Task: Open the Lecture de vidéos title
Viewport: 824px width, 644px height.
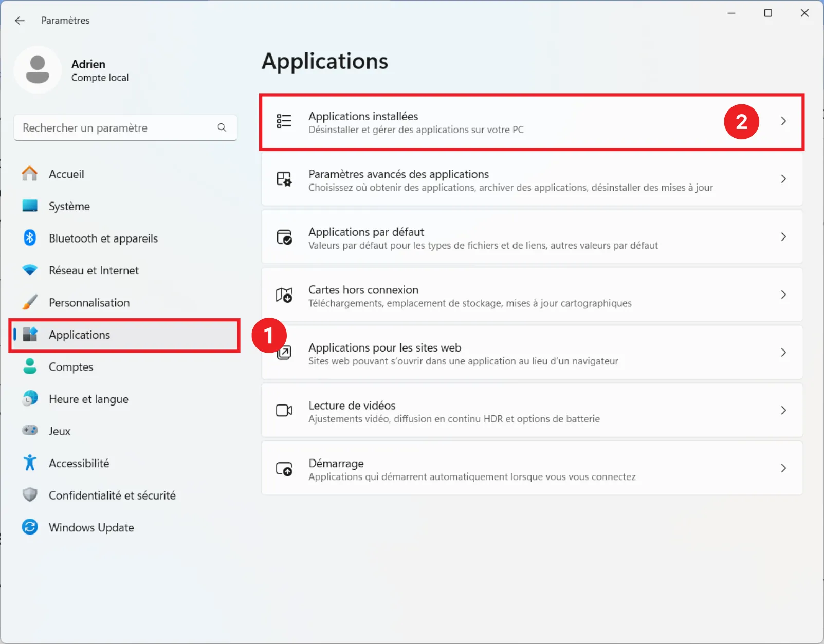Action: (352, 406)
